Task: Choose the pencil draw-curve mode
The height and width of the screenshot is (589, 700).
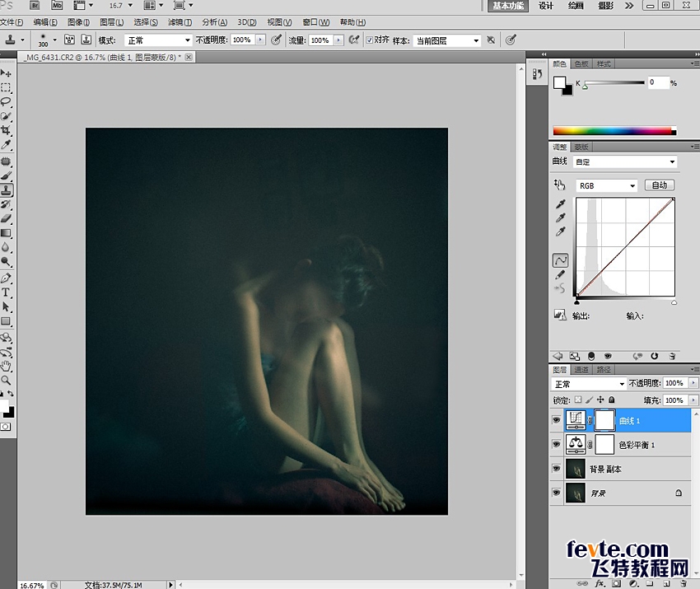Action: (x=560, y=274)
